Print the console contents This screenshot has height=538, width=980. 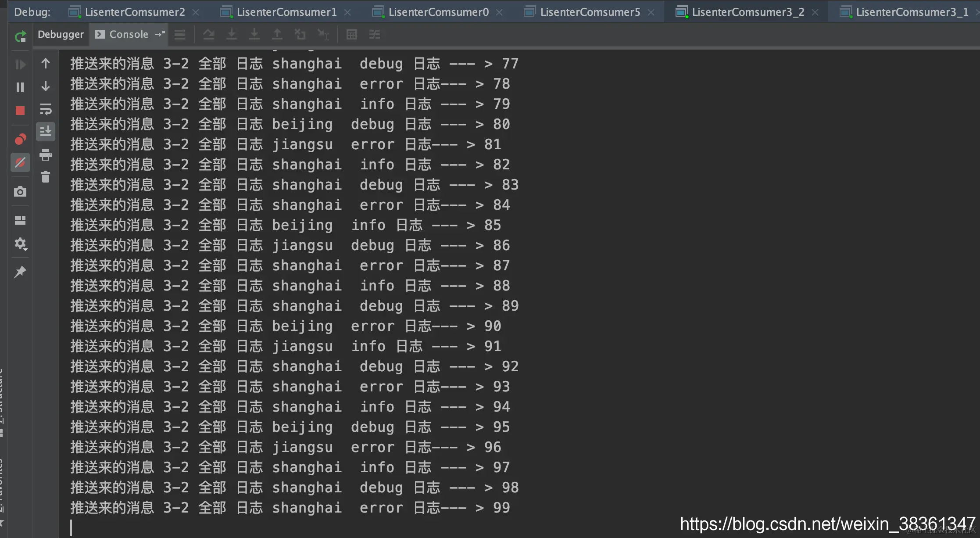point(46,155)
